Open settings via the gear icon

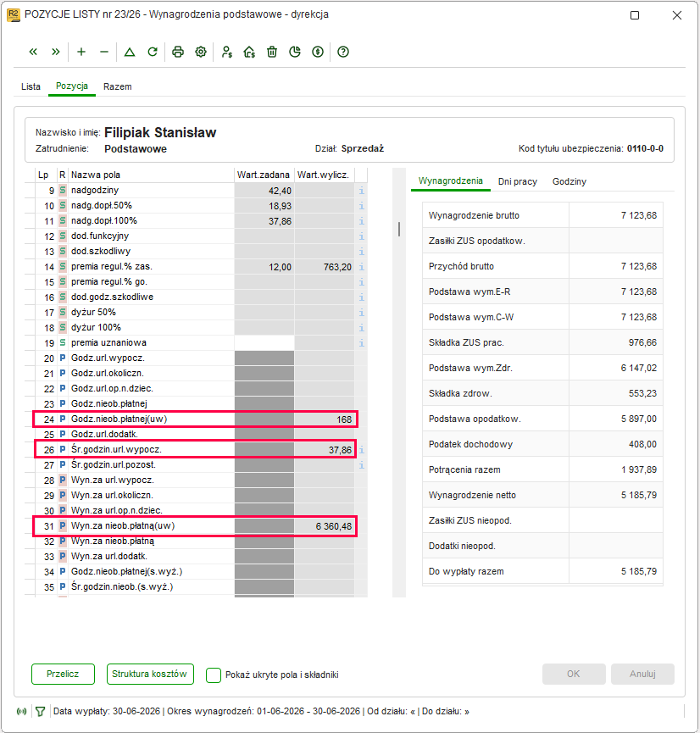201,52
